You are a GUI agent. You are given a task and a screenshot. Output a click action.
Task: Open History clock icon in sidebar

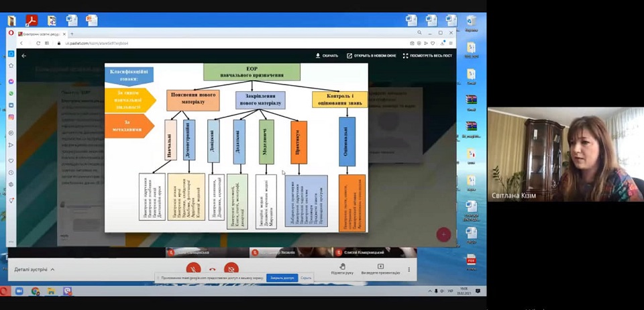point(11,172)
